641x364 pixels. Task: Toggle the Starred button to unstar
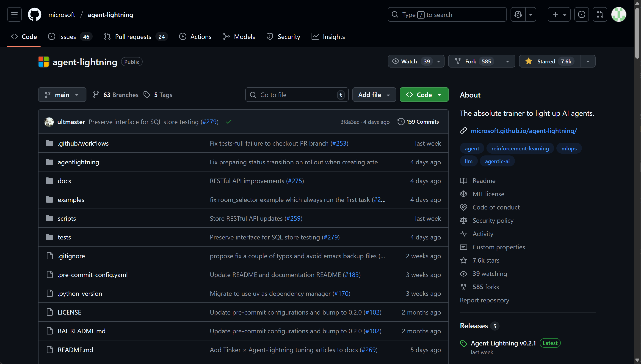click(549, 62)
